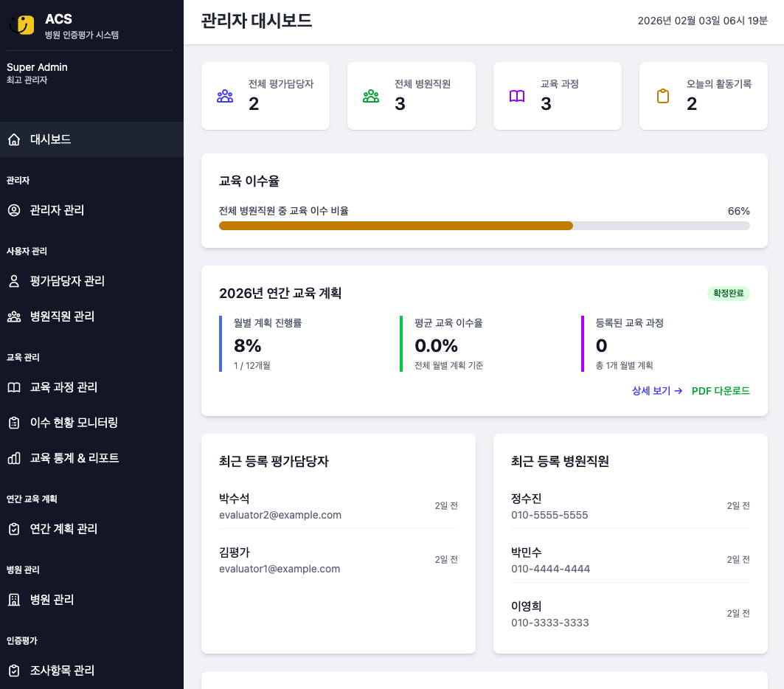Click the 확정완료 status badge

tap(729, 294)
